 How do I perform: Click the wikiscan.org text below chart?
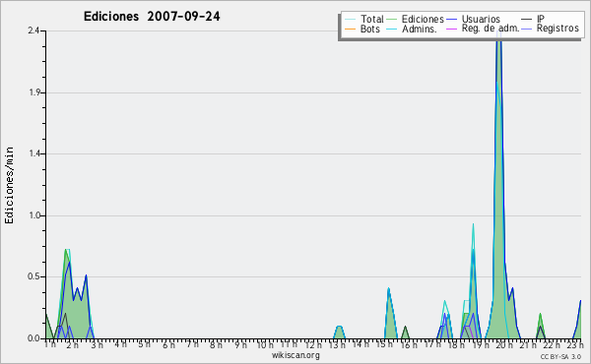coord(295,355)
